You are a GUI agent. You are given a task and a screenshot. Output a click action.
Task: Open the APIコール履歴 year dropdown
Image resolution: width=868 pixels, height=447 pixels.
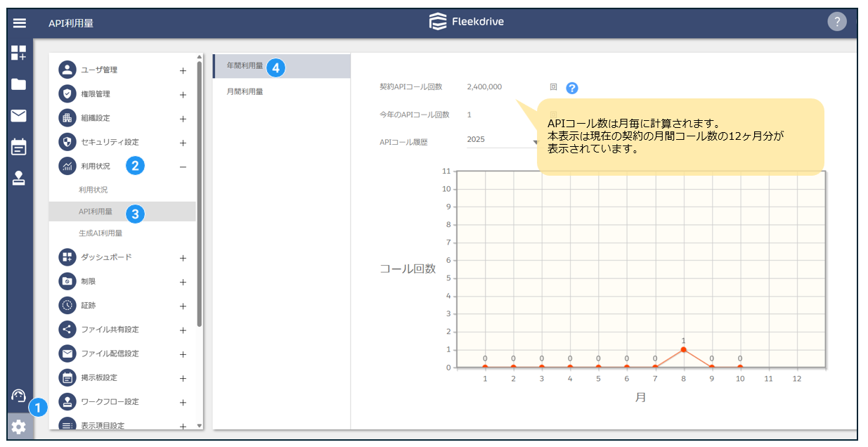point(502,140)
